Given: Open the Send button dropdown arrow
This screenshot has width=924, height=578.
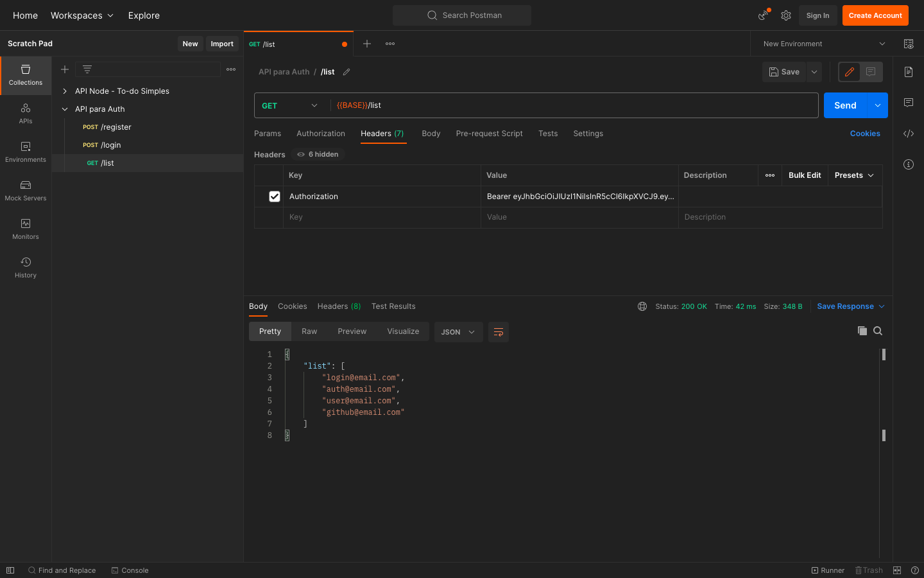Looking at the screenshot, I should click(x=877, y=105).
